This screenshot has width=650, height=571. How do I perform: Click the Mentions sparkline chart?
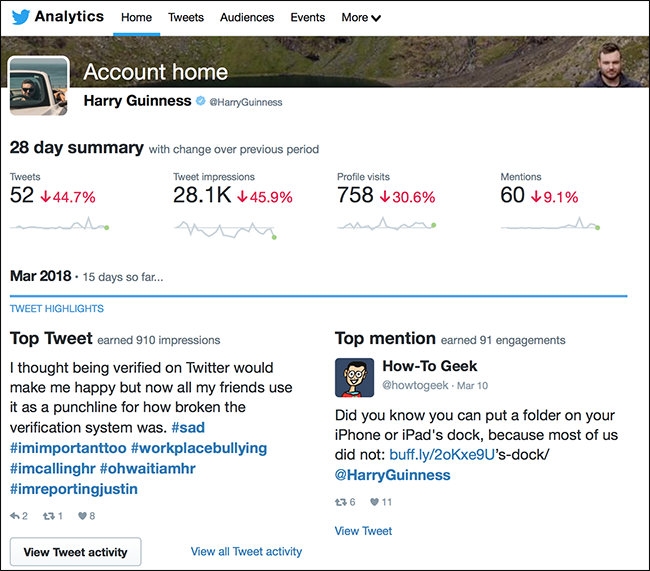pos(550,224)
